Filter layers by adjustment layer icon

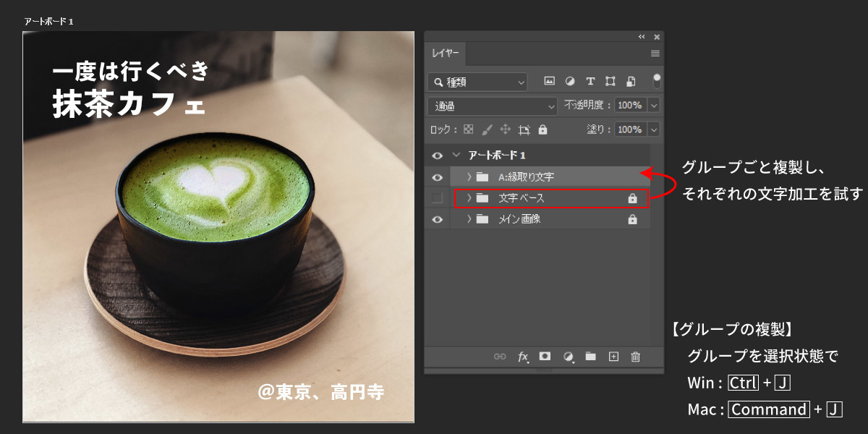[x=570, y=82]
